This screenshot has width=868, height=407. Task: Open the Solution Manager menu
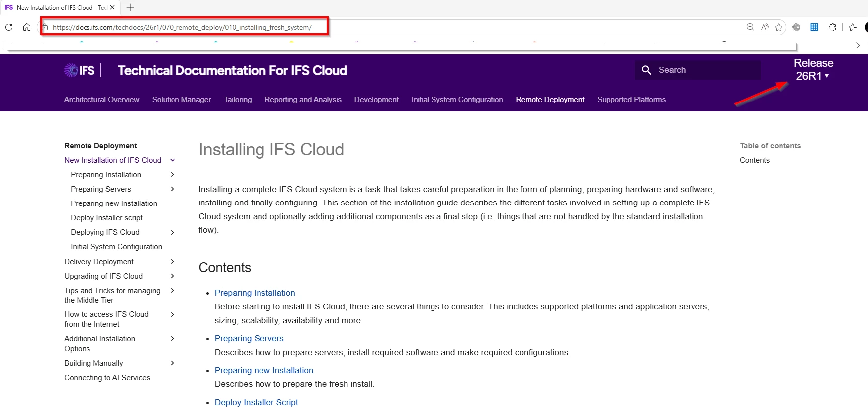181,100
